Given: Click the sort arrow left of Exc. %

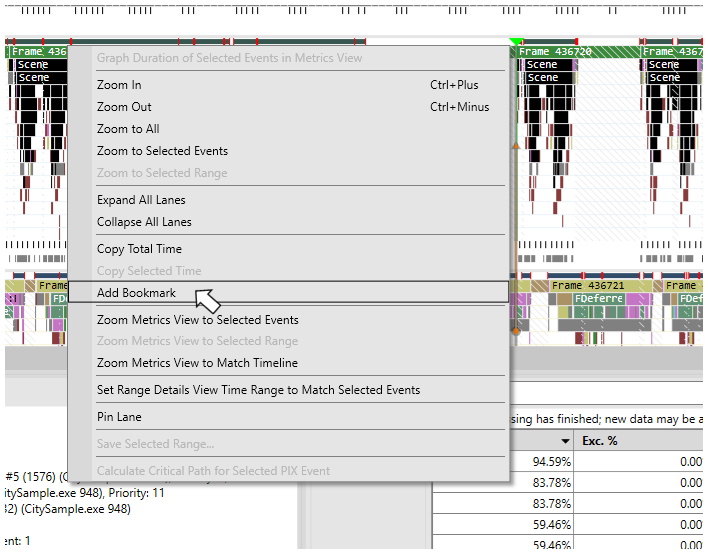Looking at the screenshot, I should tap(565, 441).
